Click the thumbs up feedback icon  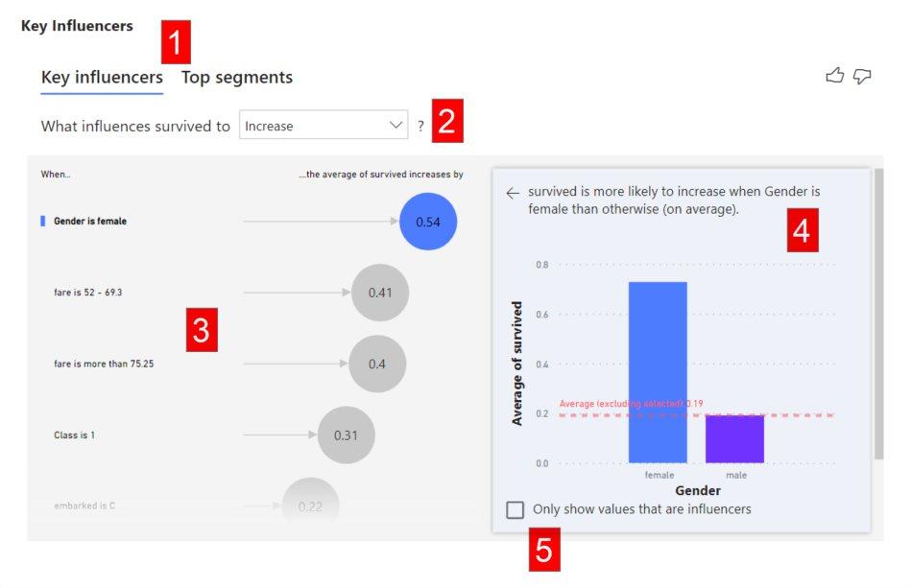pyautogui.click(x=836, y=76)
